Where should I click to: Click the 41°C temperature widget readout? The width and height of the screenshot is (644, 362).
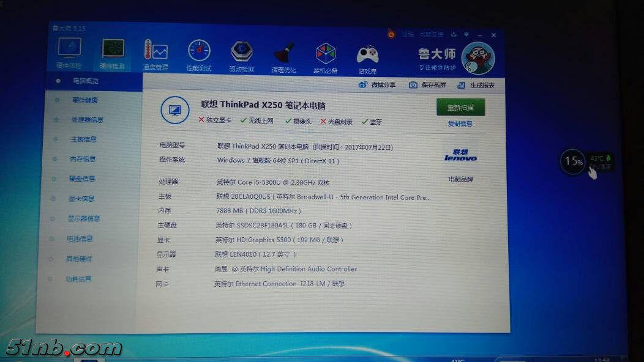[597, 158]
